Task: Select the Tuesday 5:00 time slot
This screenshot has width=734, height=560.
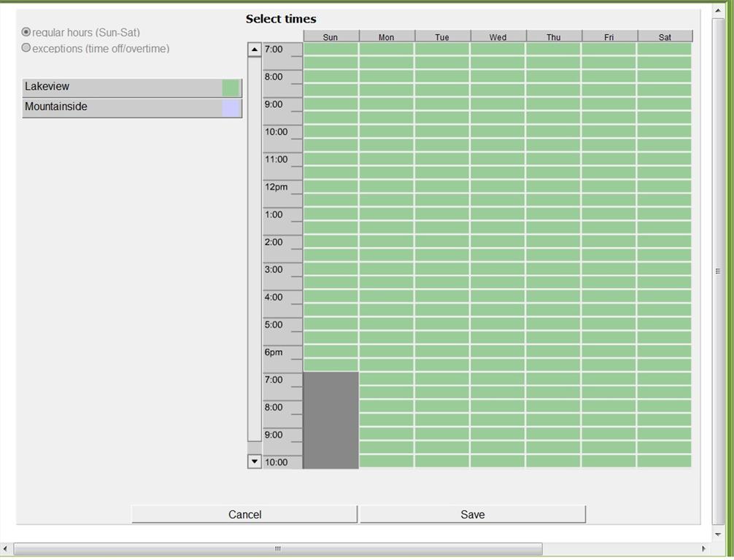Action: (442, 324)
